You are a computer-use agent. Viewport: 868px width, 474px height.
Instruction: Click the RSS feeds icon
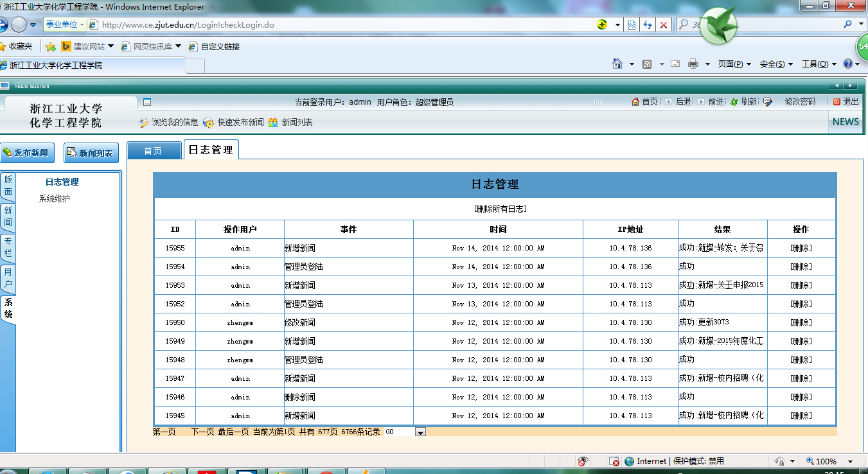647,64
